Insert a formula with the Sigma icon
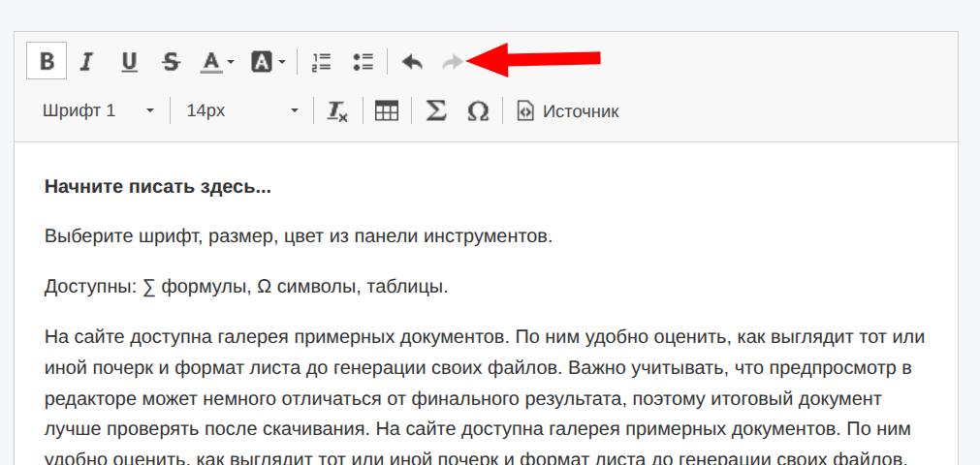Image resolution: width=980 pixels, height=465 pixels. point(435,110)
